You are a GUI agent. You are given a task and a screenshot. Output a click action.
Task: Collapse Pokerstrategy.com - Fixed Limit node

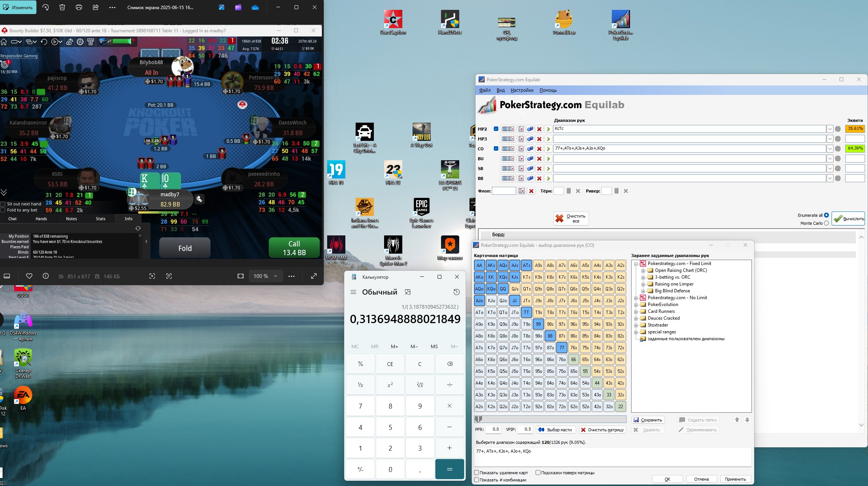pos(636,264)
